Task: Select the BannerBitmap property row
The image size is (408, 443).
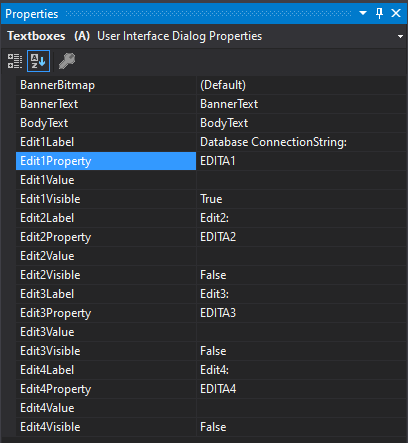Action: click(x=211, y=85)
